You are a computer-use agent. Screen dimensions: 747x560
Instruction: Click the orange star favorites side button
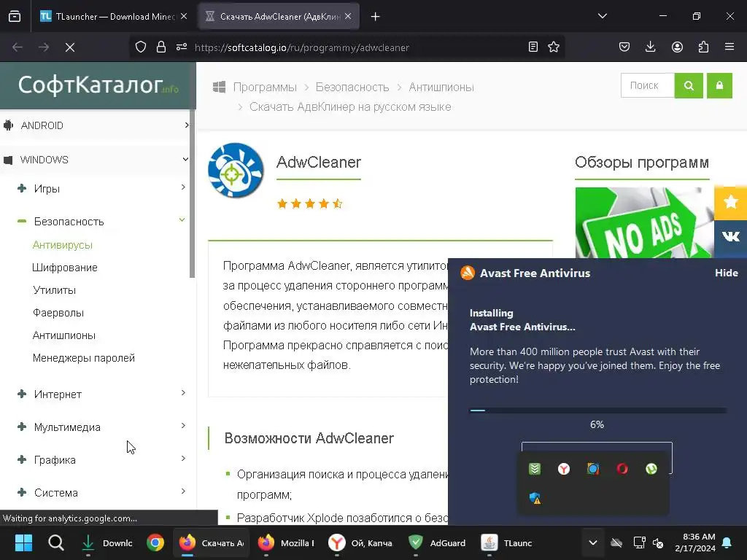coord(730,203)
